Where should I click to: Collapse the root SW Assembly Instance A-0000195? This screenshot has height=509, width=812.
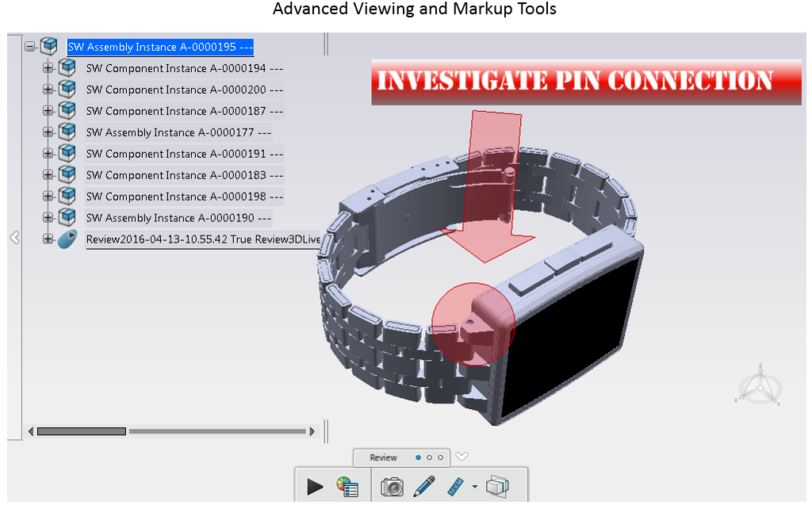[x=30, y=47]
